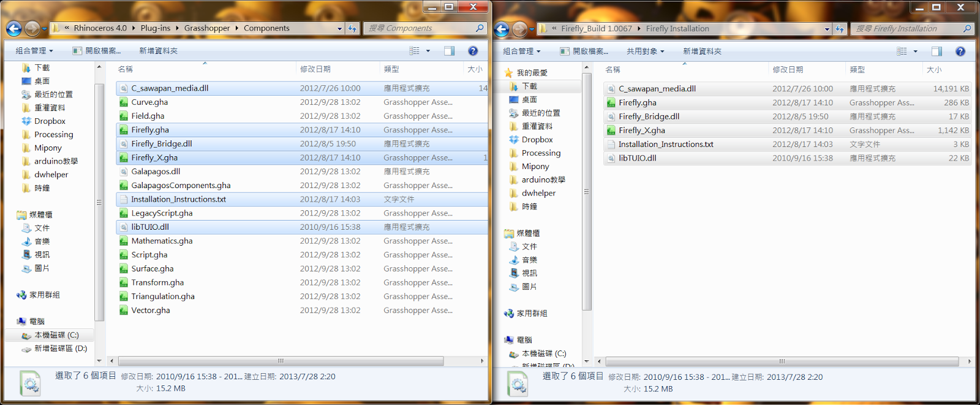980x405 pixels.
Task: Select Galapagos.dll in the Components list
Action: (x=301, y=172)
